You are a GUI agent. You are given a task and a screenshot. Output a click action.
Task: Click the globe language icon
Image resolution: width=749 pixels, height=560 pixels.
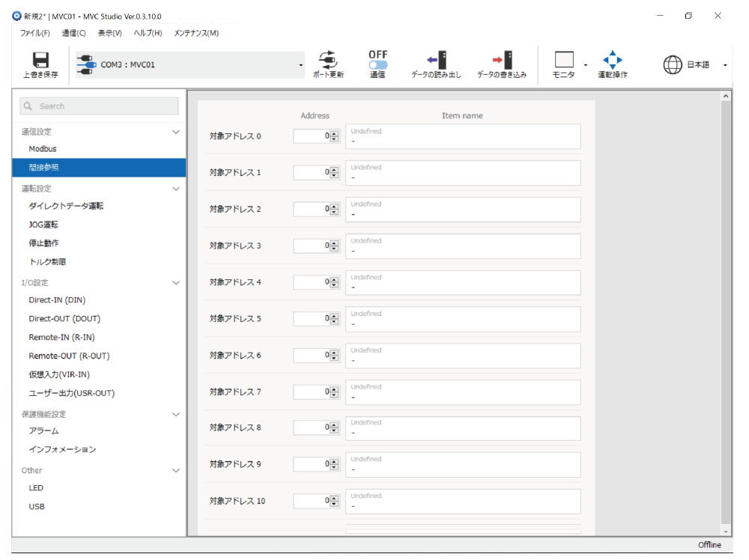[673, 65]
